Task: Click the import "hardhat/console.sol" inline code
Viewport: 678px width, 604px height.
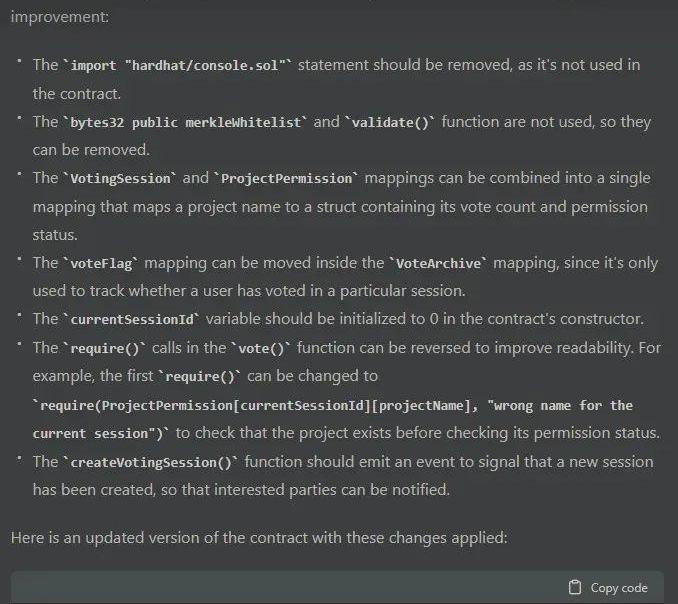Action: click(178, 65)
